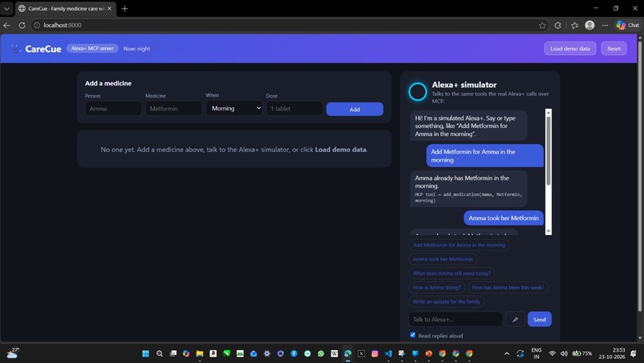Open File Explorer from the taskbar
This screenshot has height=363, width=644.
click(x=200, y=353)
